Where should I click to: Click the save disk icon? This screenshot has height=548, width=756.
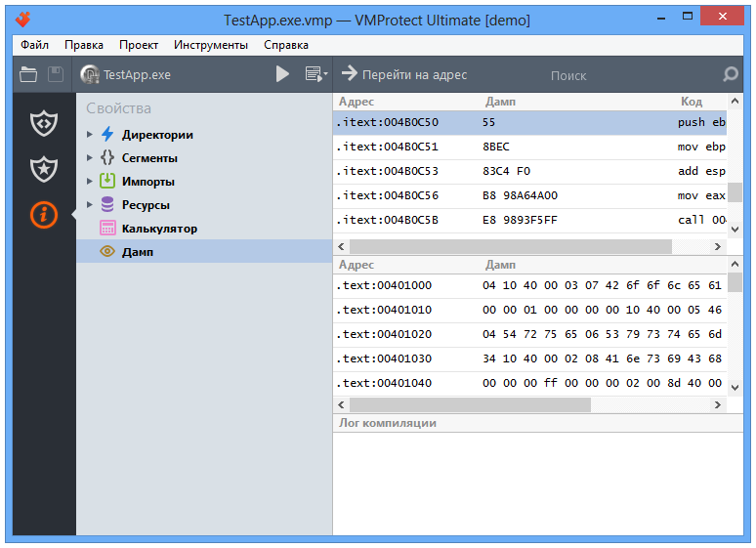56,74
